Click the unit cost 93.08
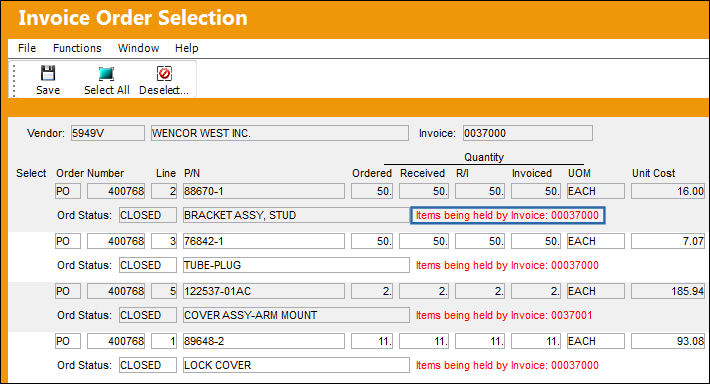The width and height of the screenshot is (710, 384). [x=668, y=341]
